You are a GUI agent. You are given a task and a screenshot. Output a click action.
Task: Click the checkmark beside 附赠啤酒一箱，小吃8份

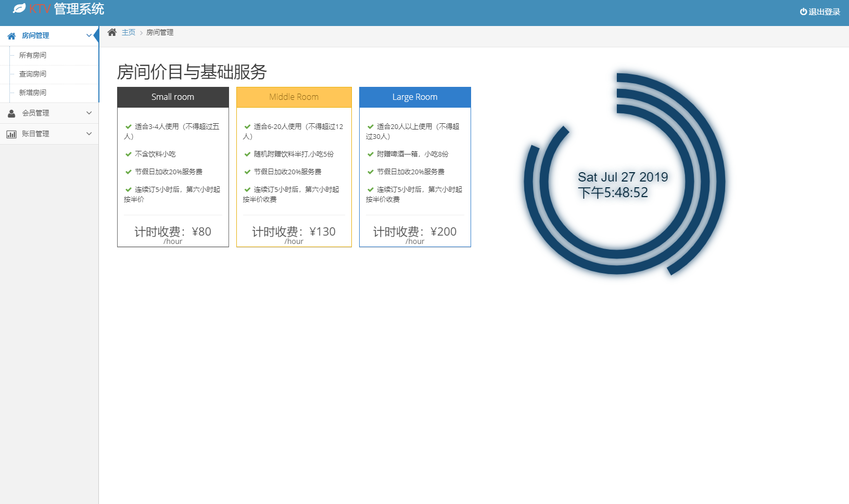[371, 154]
